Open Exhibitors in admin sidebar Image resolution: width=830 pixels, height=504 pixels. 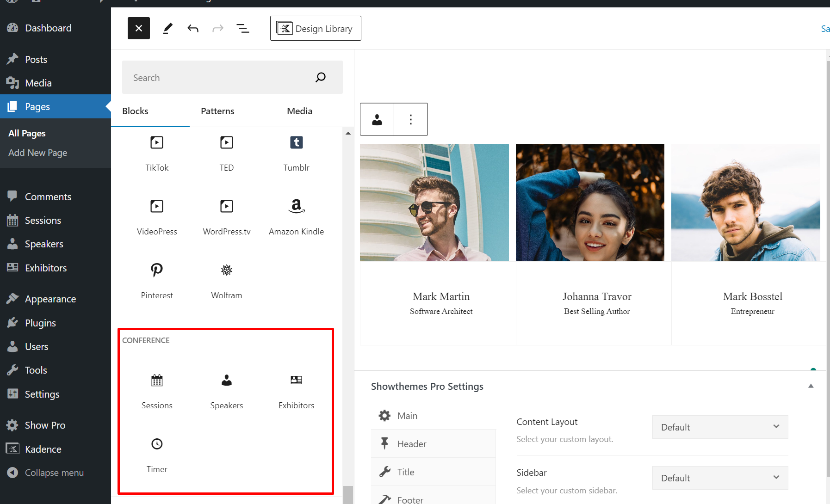(56, 268)
